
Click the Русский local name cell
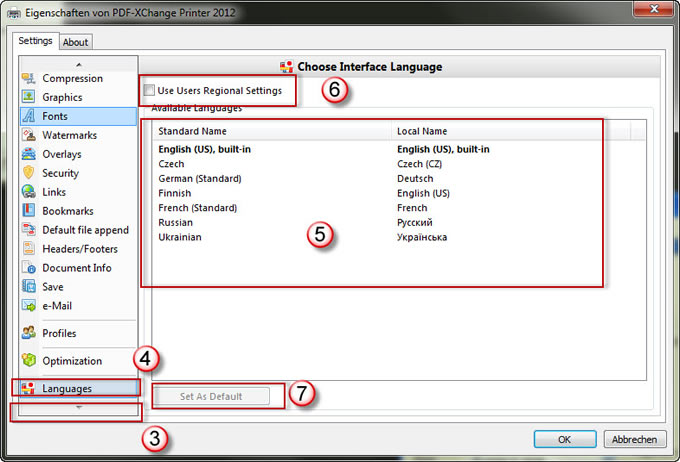pyautogui.click(x=415, y=223)
